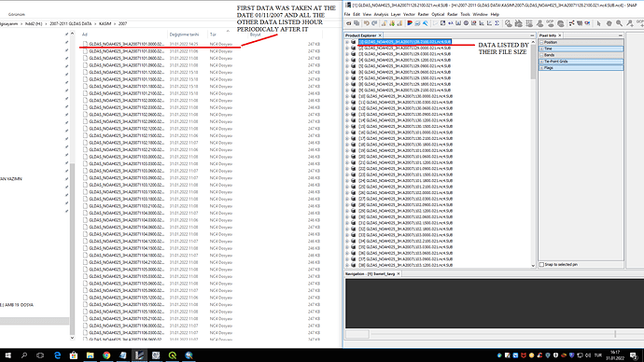Click SNAP Open Product toolbar icon

pyautogui.click(x=349, y=23)
